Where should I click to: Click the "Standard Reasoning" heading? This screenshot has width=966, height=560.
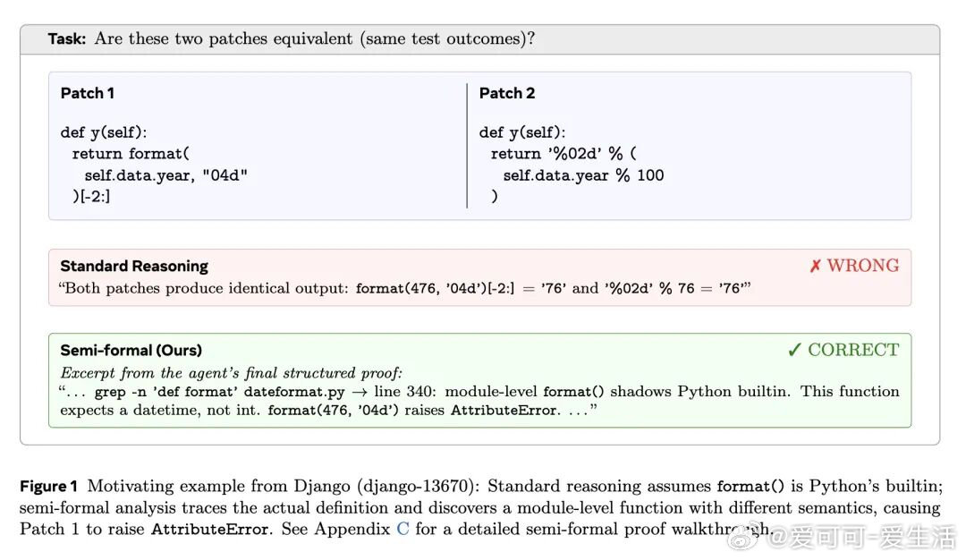[x=133, y=266]
